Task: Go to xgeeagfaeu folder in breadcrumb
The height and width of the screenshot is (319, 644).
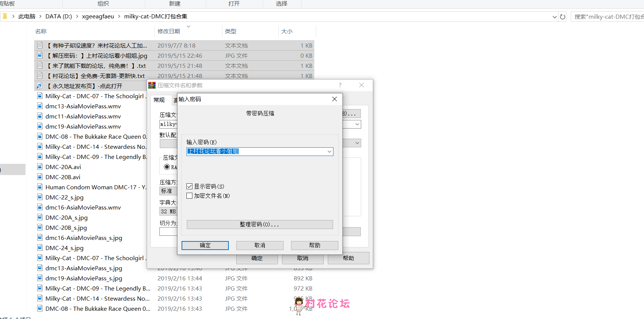Action: [98, 16]
